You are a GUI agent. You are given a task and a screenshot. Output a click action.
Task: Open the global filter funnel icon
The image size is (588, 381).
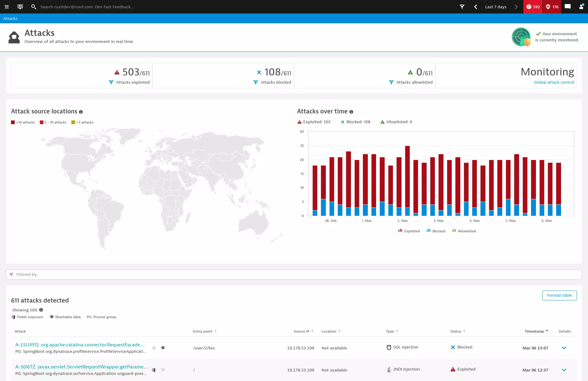(x=462, y=7)
